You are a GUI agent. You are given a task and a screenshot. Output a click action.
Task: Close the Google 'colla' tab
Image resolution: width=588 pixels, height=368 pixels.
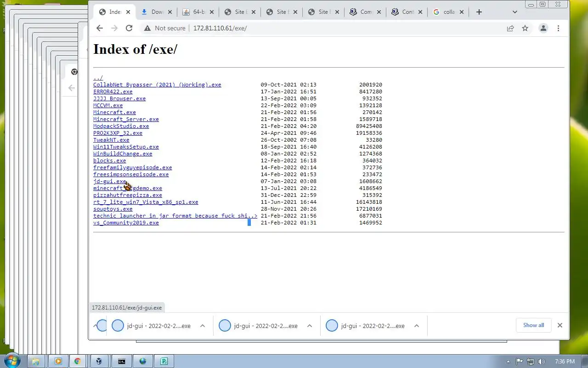(x=462, y=12)
